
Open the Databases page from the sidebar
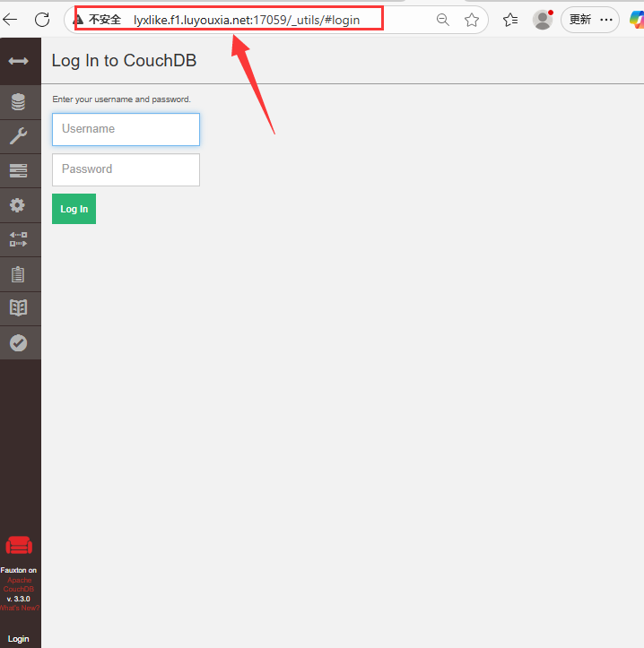(18, 102)
